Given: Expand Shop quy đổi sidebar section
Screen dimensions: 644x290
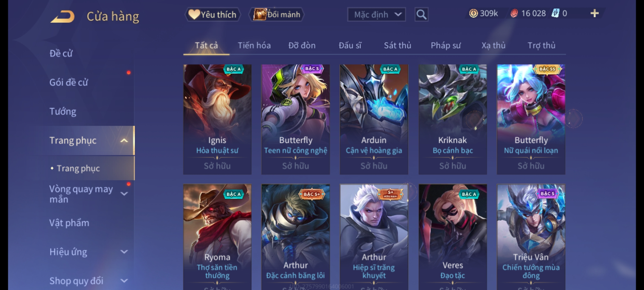Looking at the screenshot, I should (x=124, y=281).
